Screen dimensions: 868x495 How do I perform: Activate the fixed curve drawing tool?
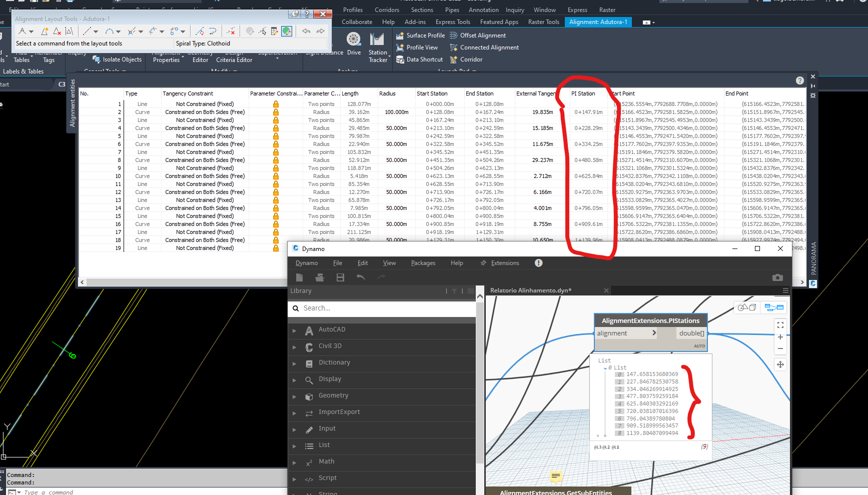[x=109, y=31]
